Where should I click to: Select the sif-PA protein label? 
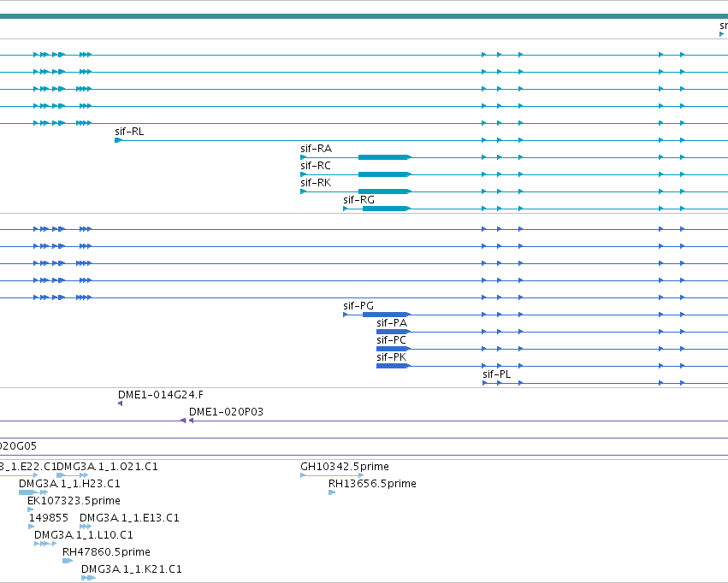pos(392,323)
